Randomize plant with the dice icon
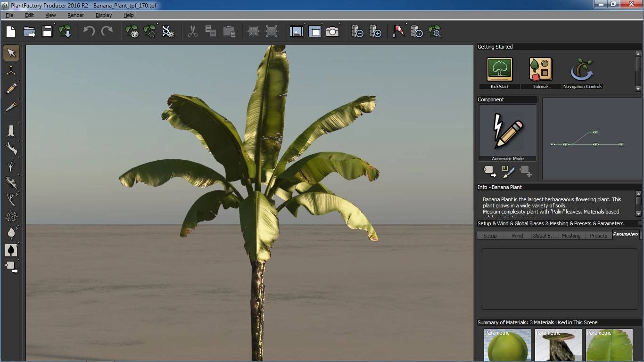 [x=132, y=32]
